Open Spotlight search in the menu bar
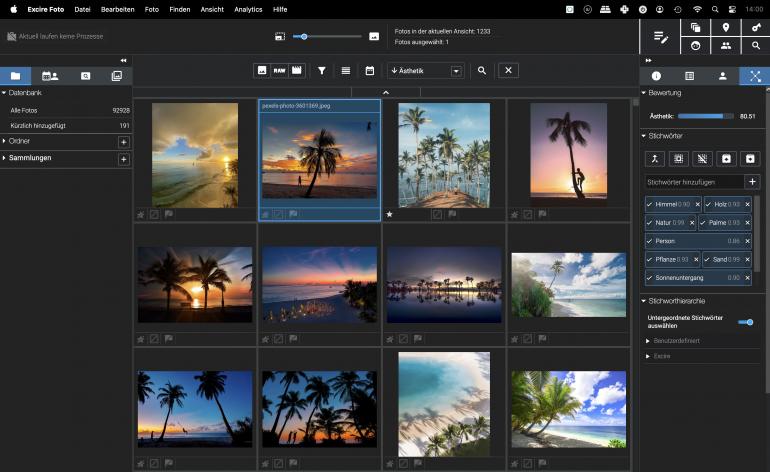770x472 pixels. [x=715, y=9]
